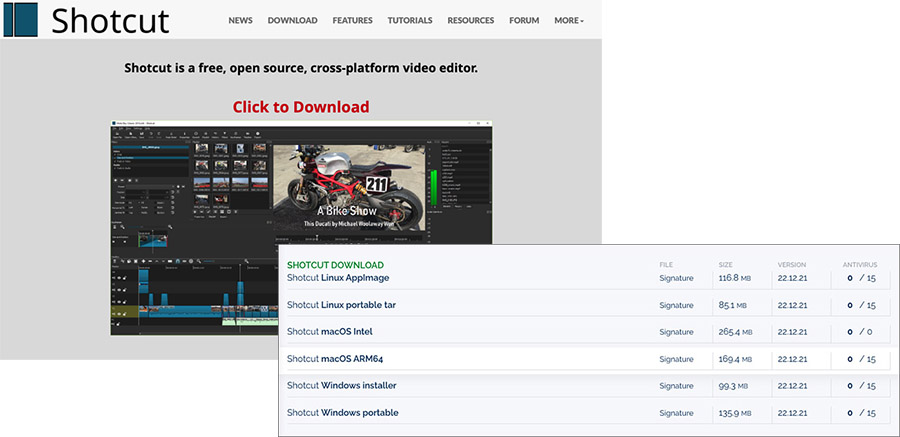
Task: Click antivirus score in Windows portable row
Action: [x=861, y=412]
